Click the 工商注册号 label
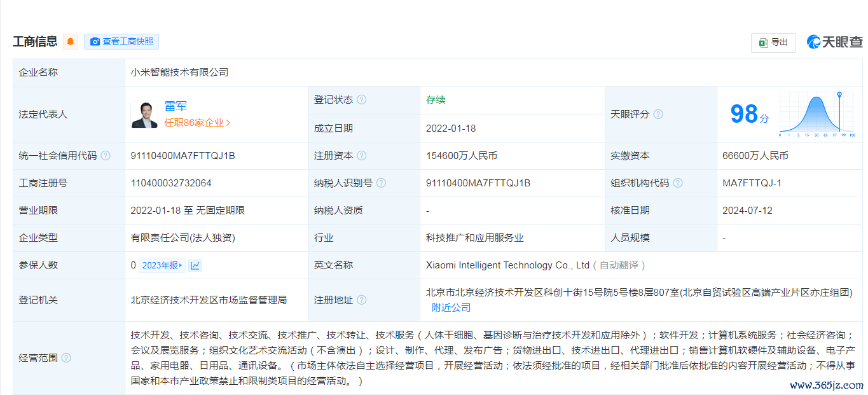The height and width of the screenshot is (395, 868). click(x=43, y=183)
